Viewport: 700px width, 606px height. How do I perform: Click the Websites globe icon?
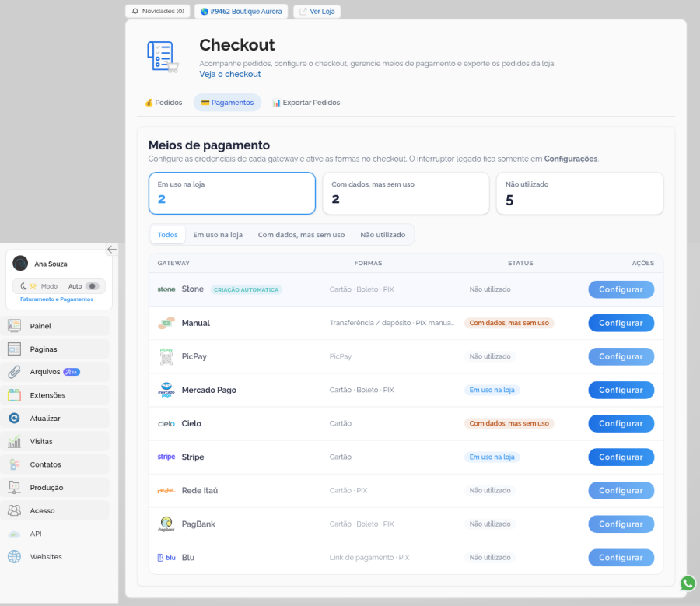click(x=14, y=557)
